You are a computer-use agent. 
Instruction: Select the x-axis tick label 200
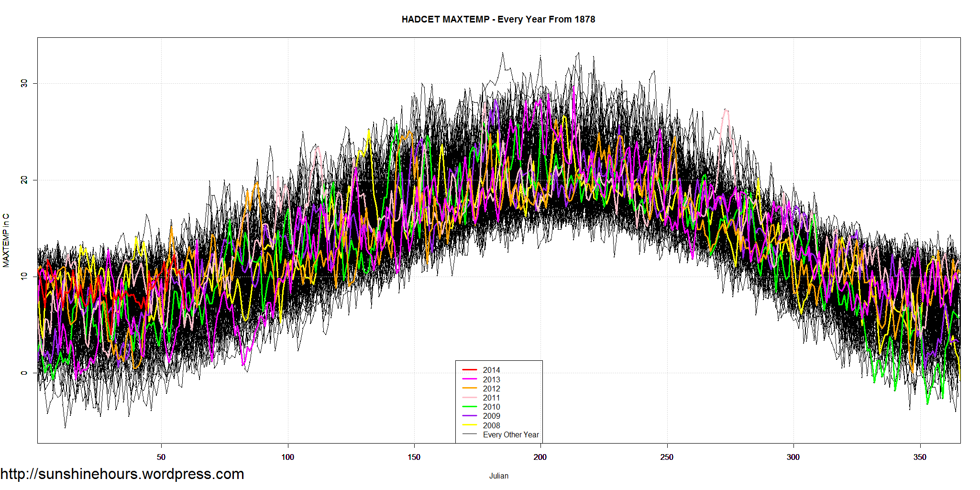pyautogui.click(x=540, y=457)
